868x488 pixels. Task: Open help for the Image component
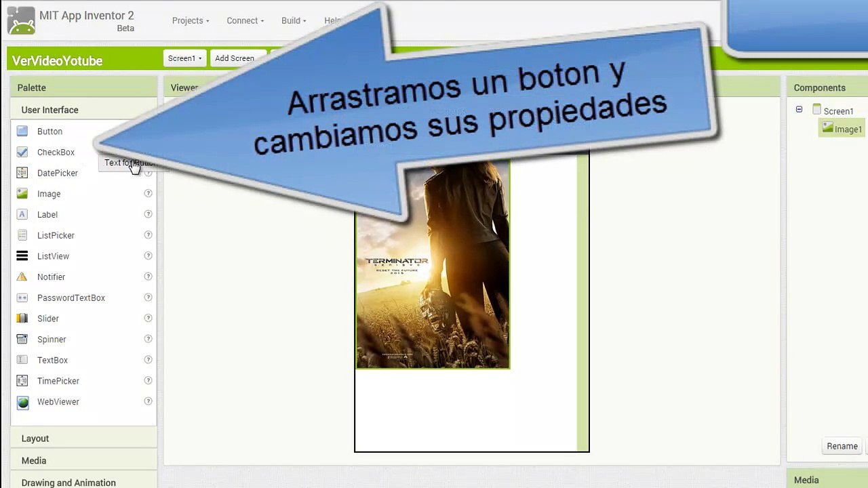(148, 193)
